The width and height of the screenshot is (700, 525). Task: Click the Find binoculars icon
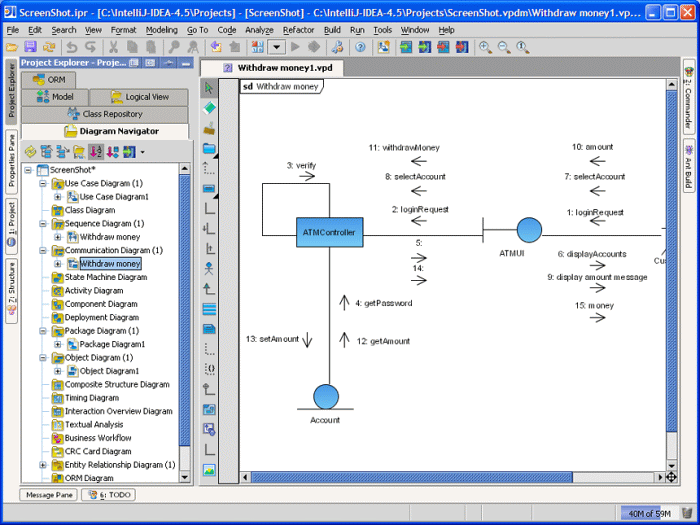pos(174,47)
